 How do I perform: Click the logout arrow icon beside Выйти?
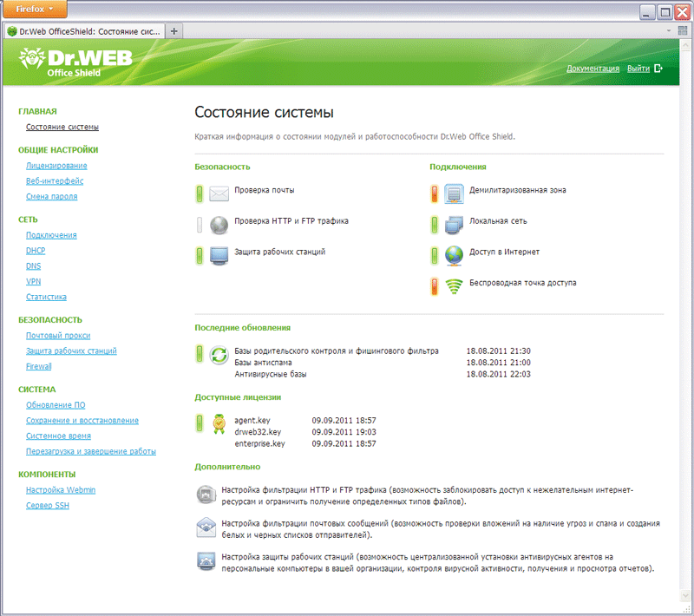pyautogui.click(x=658, y=69)
